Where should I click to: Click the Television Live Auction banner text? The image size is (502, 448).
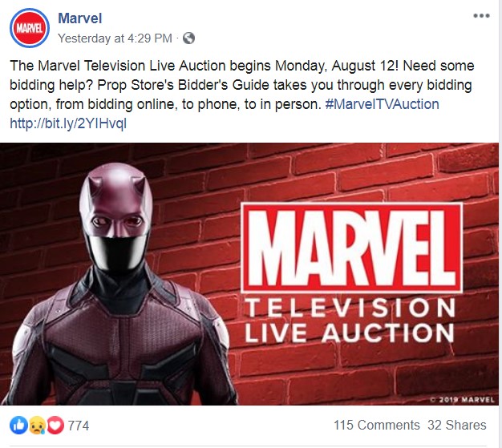(350, 321)
